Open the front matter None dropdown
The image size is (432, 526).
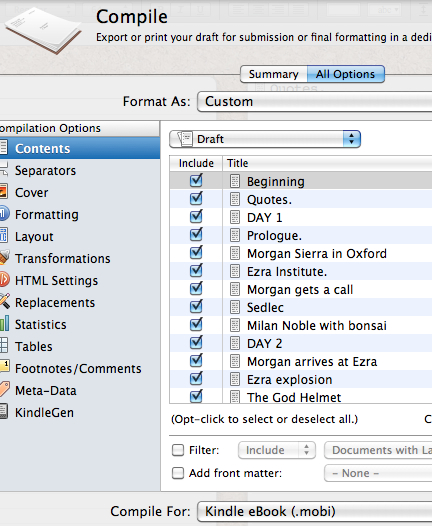click(x=378, y=473)
